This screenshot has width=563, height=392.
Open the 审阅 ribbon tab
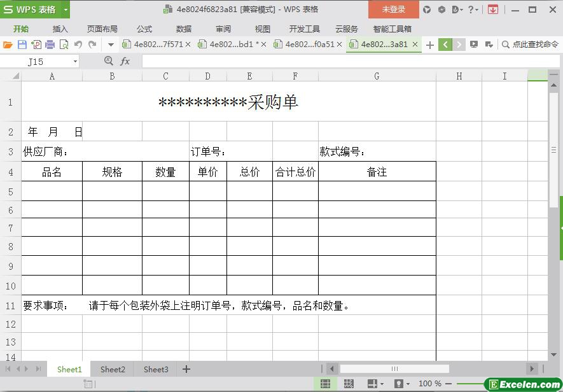(x=223, y=29)
